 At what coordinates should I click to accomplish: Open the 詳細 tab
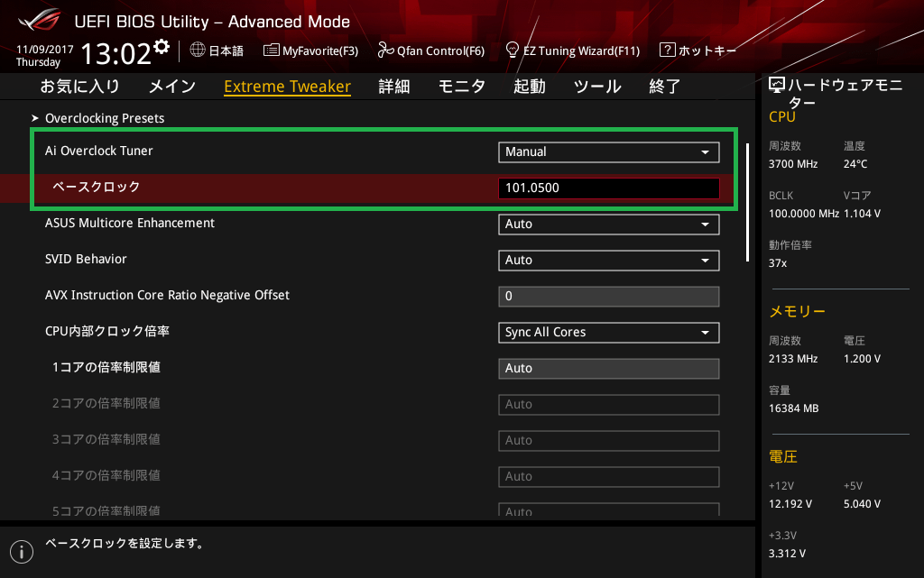(x=394, y=87)
